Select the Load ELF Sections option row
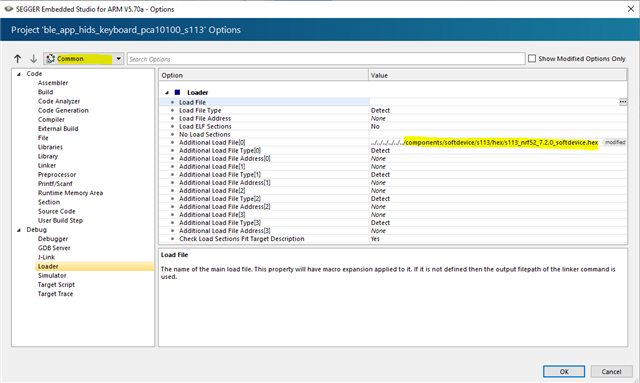This screenshot has width=640, height=383. tap(393, 127)
